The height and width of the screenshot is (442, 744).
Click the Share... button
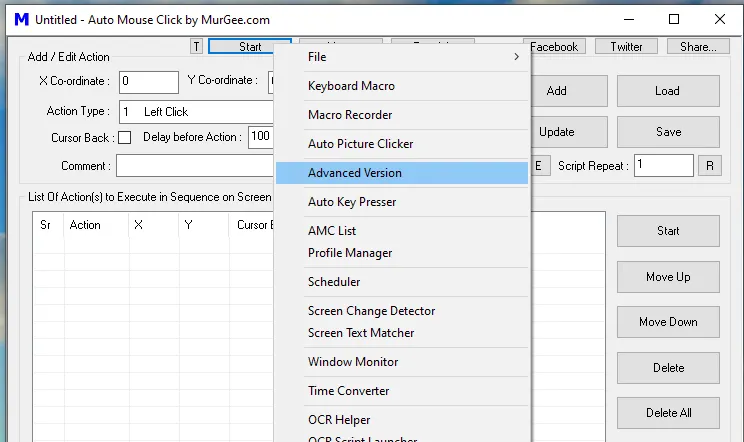[x=698, y=46]
